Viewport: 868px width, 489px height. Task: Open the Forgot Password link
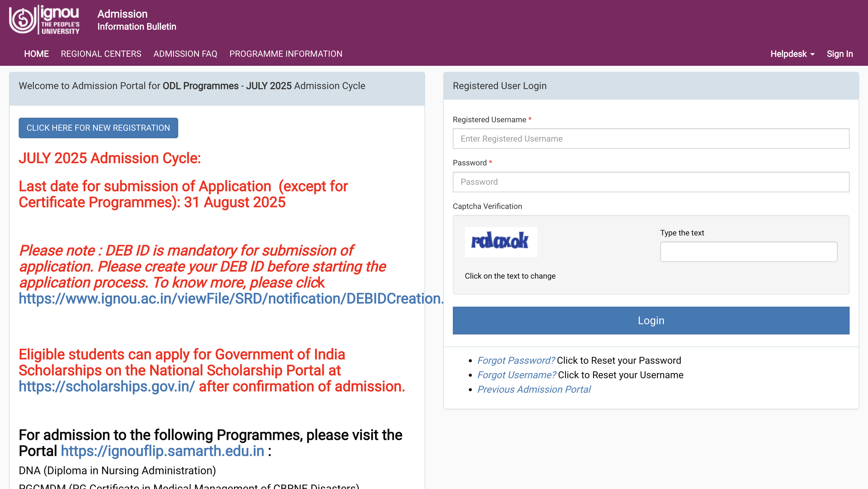tap(516, 360)
